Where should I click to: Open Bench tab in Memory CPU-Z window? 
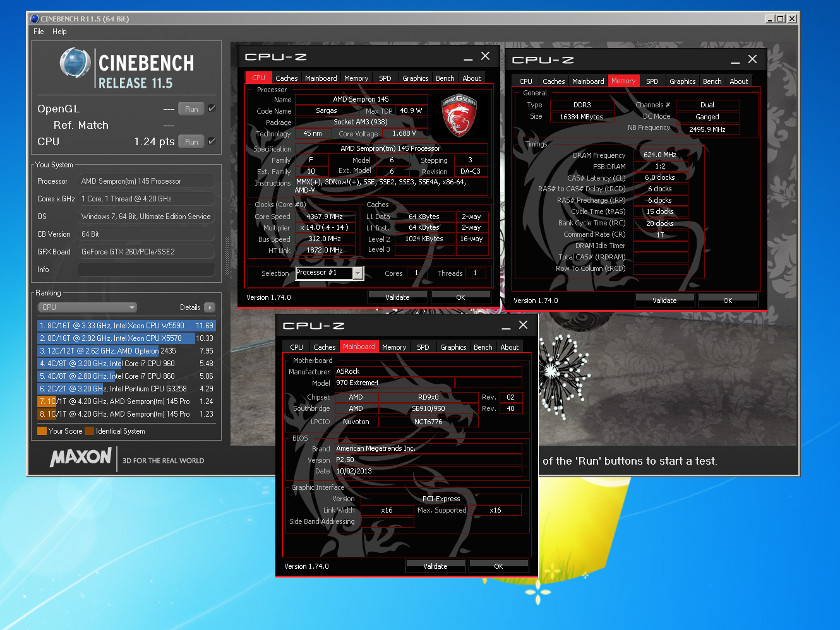[x=712, y=81]
